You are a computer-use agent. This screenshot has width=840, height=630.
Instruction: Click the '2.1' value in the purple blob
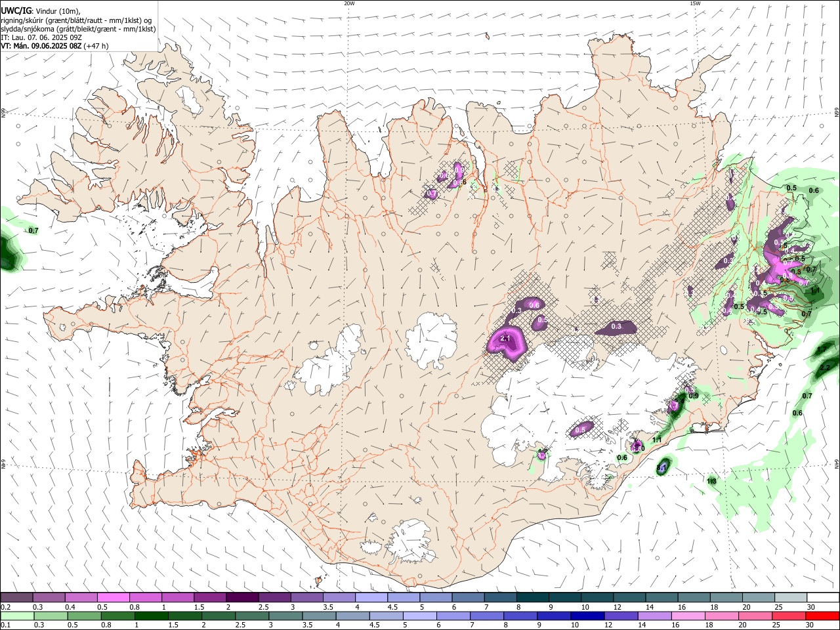[x=505, y=338]
